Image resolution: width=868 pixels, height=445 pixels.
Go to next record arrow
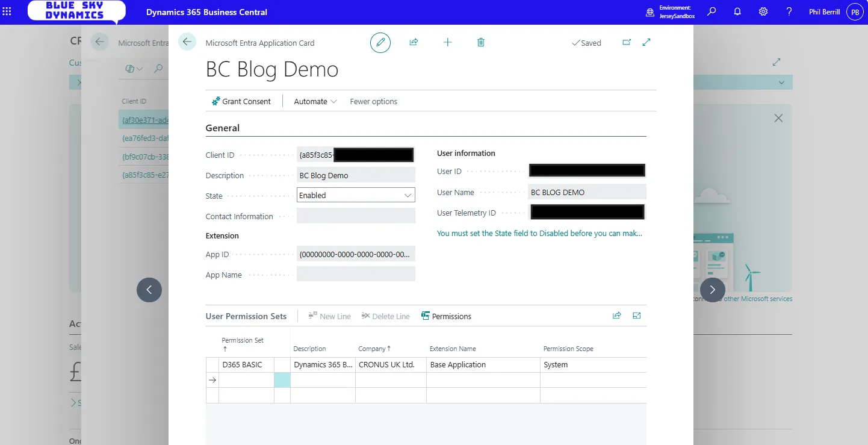point(713,290)
